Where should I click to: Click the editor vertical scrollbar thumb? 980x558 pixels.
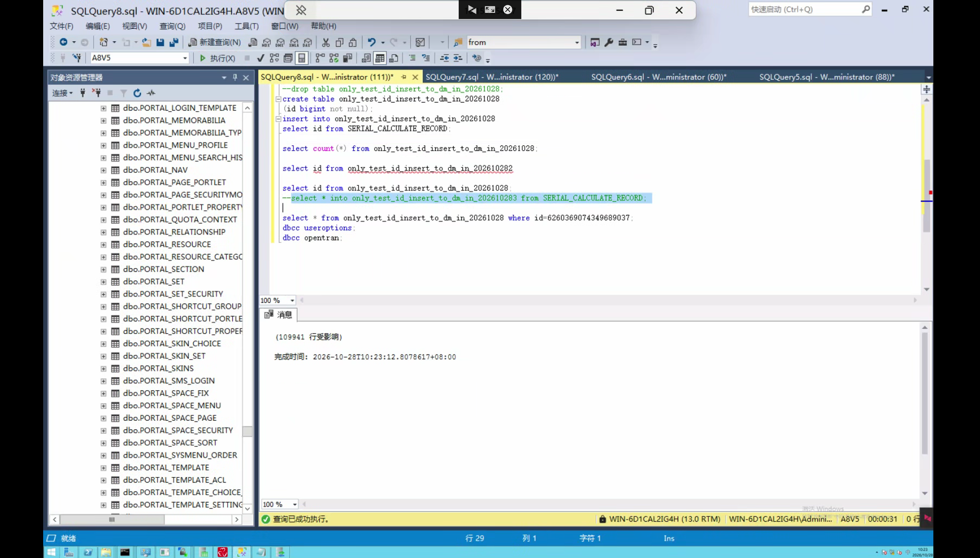click(926, 195)
